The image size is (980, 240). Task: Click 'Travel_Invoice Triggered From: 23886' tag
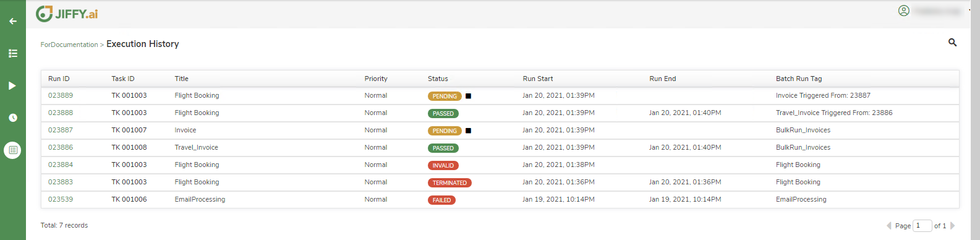(x=834, y=113)
